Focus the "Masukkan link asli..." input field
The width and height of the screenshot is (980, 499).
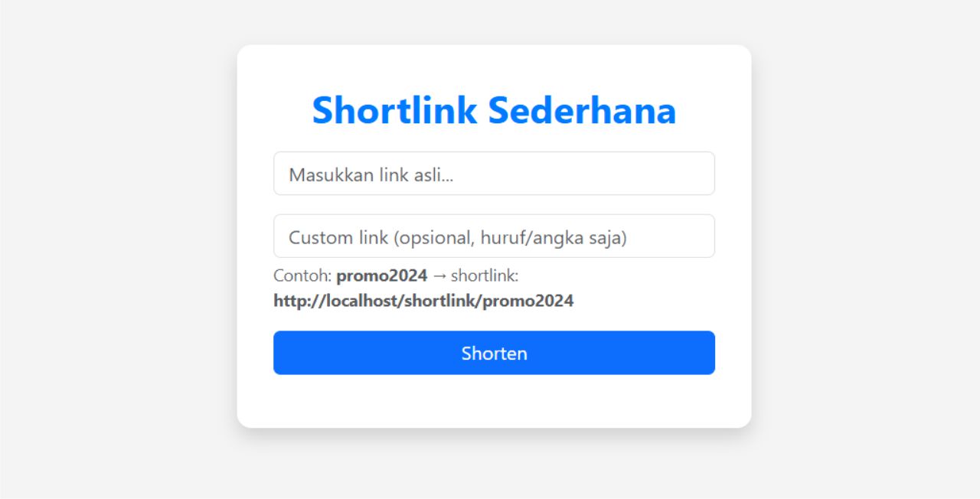click(494, 174)
